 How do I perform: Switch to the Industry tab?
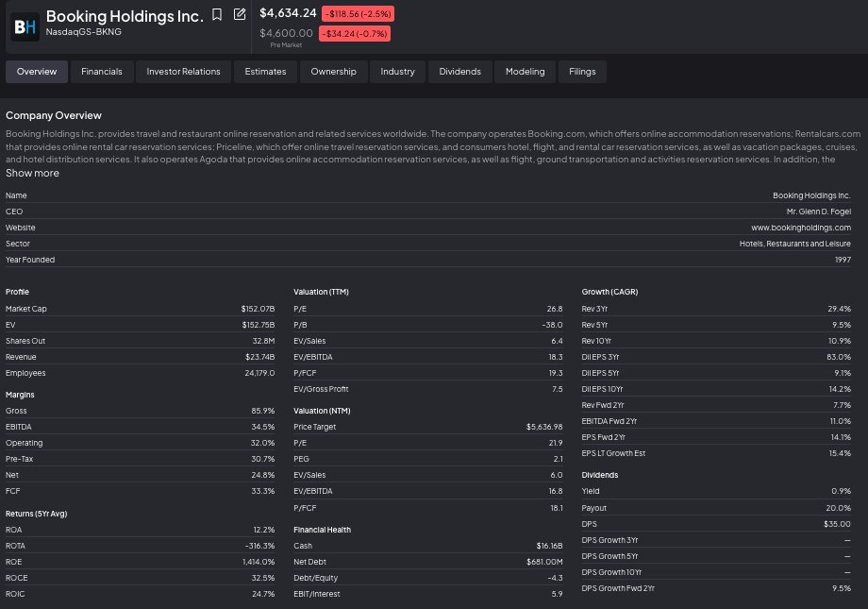pyautogui.click(x=397, y=72)
